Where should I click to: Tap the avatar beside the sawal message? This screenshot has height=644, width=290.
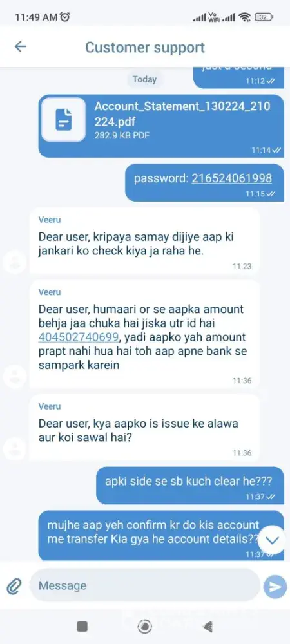14,448
